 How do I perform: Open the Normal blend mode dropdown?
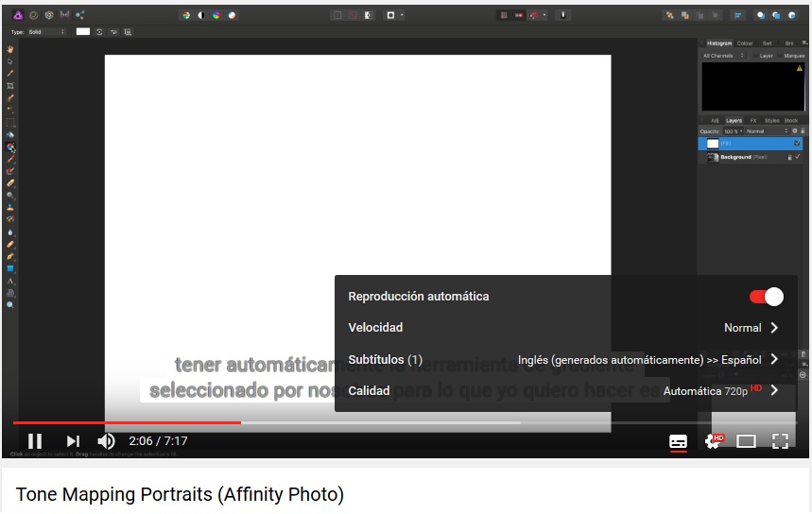click(x=767, y=131)
